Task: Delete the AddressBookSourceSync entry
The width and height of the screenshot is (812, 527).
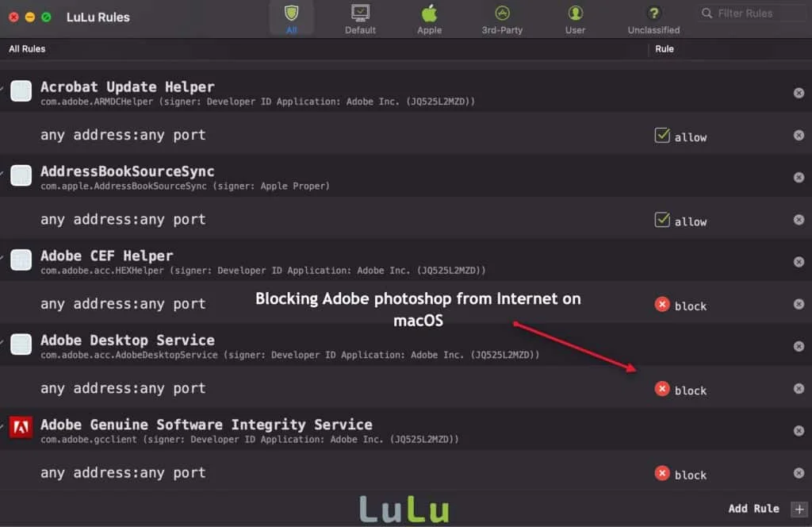Action: coord(799,177)
